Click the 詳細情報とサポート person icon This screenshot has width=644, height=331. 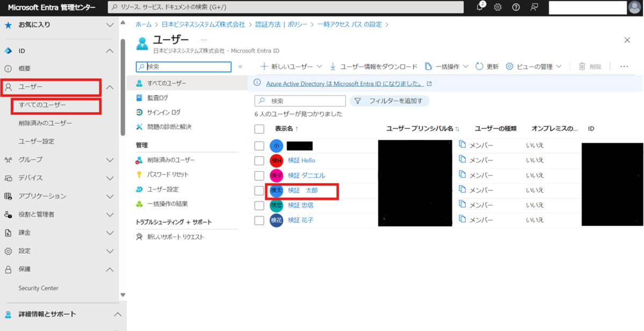[8, 314]
